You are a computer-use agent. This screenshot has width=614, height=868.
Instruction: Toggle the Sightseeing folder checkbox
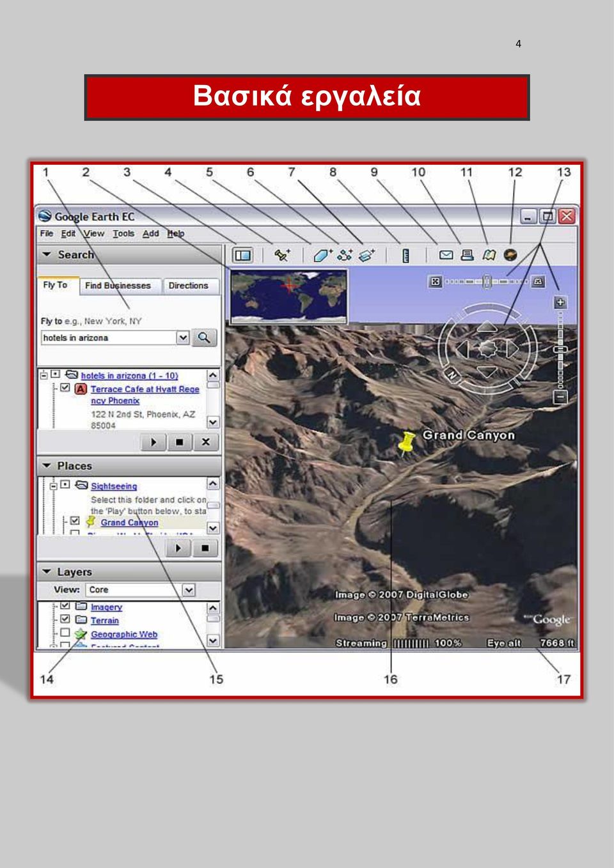[x=65, y=484]
